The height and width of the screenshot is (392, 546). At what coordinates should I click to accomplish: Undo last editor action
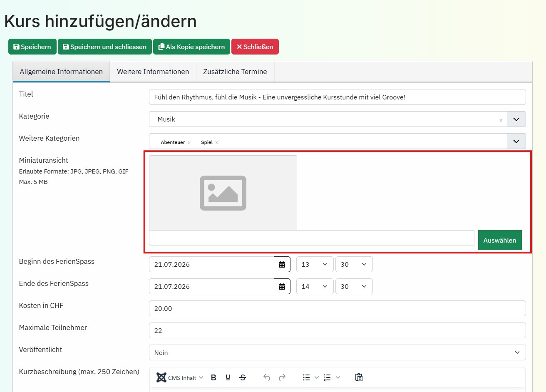point(267,377)
